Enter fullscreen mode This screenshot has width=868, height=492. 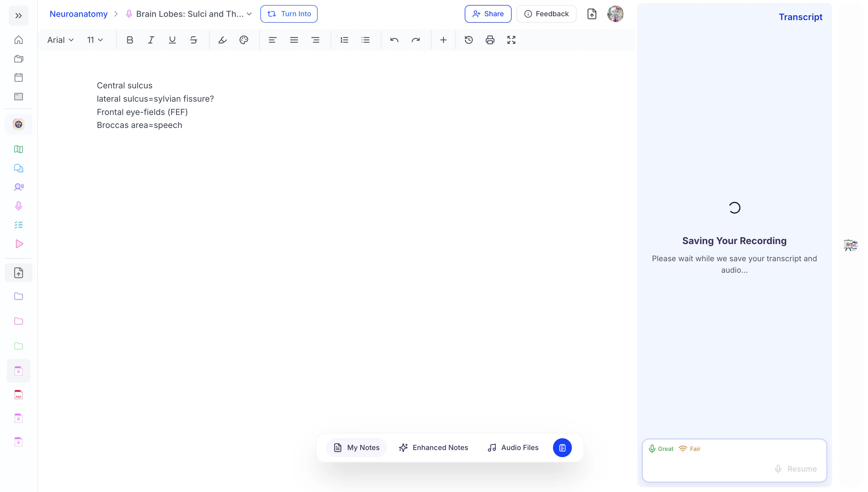(511, 40)
